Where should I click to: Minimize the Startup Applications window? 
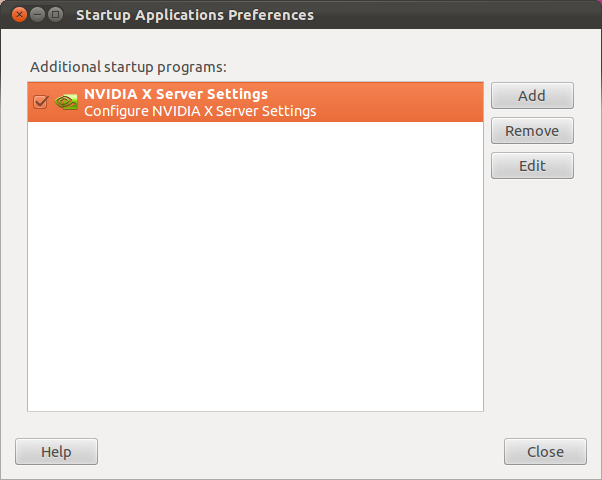click(37, 15)
